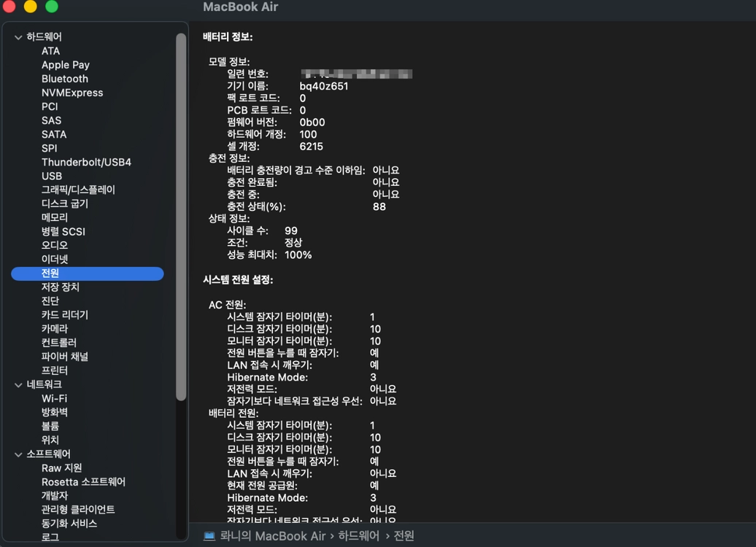756x547 pixels.
Task: Select 동기화 서비스 in sidebar
Action: 69,524
